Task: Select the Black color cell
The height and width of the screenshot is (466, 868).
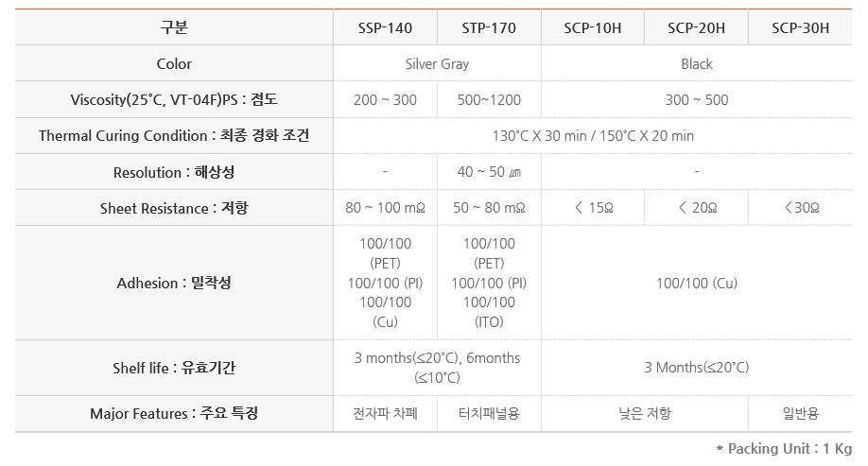Action: click(697, 63)
